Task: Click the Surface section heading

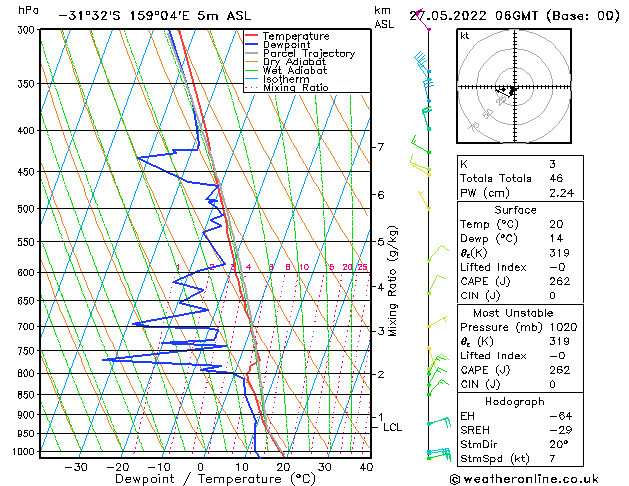Action: pyautogui.click(x=515, y=210)
